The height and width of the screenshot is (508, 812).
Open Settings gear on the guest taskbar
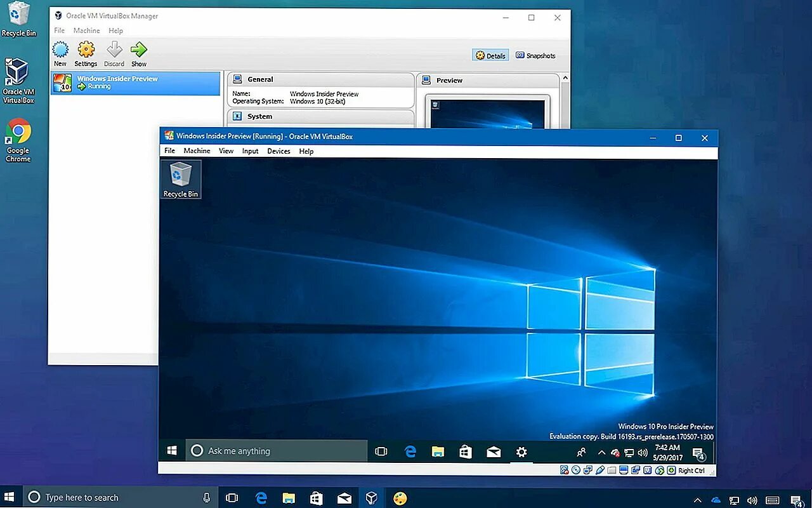coord(521,451)
